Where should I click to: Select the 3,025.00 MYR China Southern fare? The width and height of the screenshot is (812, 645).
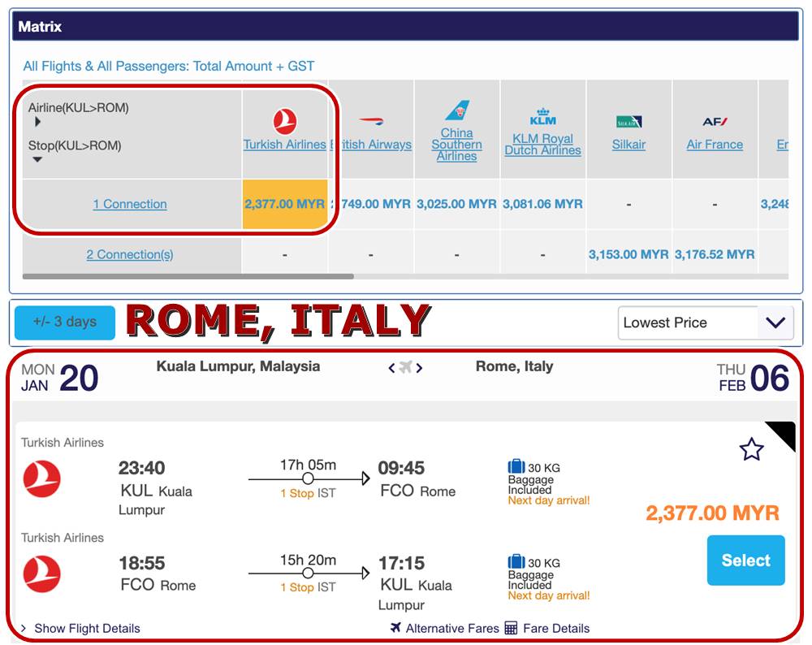456,204
